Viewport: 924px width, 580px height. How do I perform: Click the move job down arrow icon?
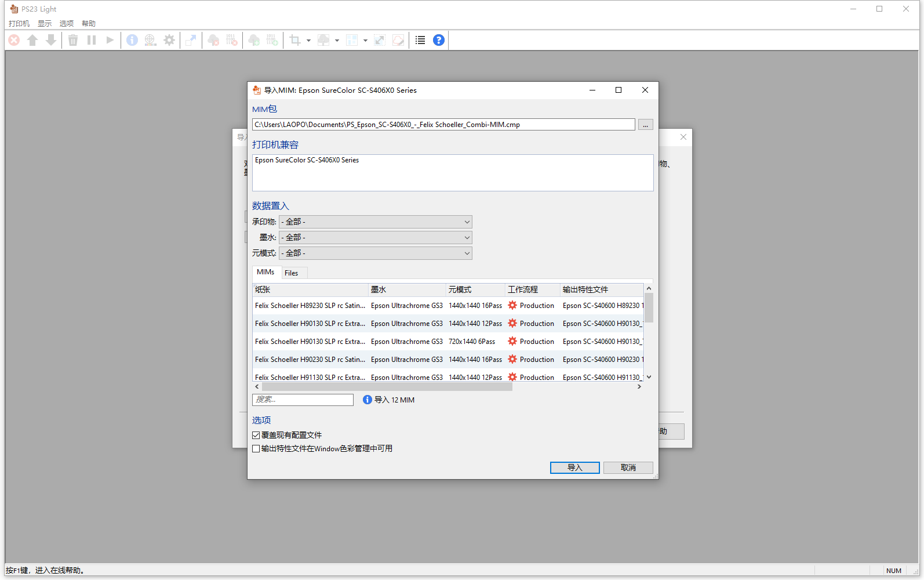pyautogui.click(x=51, y=40)
